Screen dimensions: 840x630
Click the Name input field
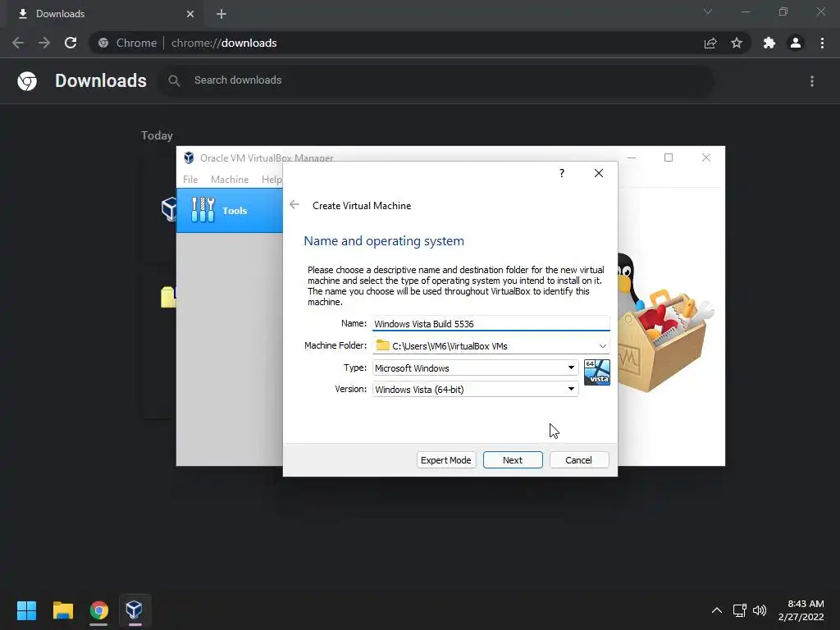(491, 323)
